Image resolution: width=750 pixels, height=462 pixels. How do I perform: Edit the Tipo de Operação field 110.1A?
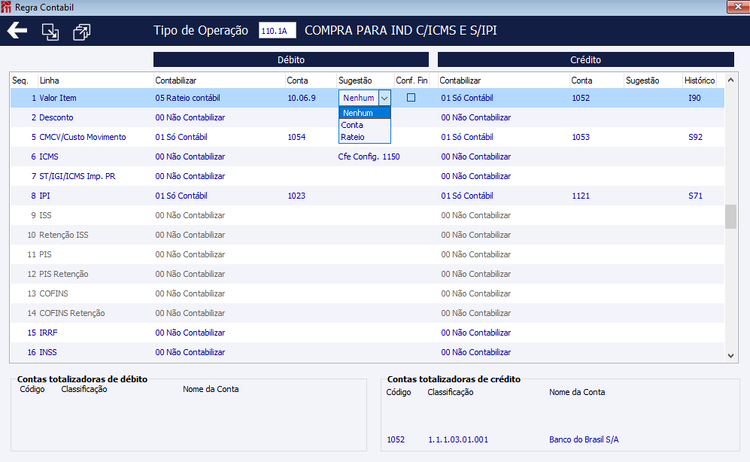(277, 31)
